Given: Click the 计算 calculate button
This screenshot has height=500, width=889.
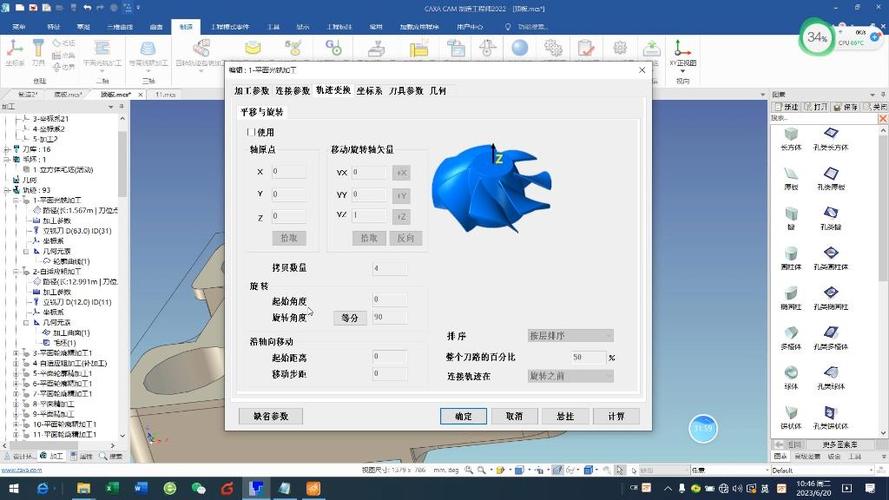Looking at the screenshot, I should tap(616, 416).
